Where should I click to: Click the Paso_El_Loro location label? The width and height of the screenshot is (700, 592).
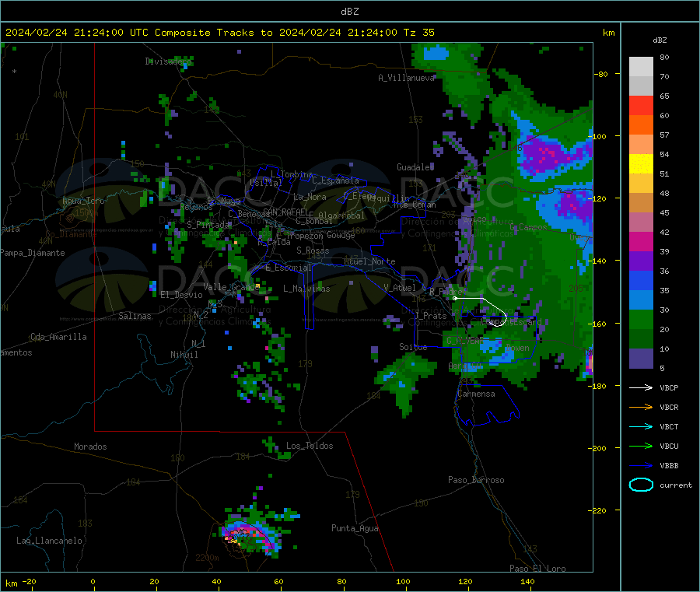coord(537,569)
